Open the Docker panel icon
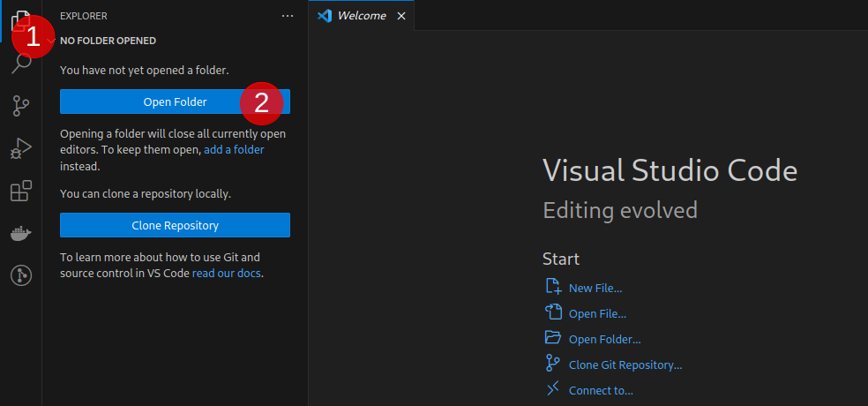Screen dimensions: 868x406 pos(20,234)
